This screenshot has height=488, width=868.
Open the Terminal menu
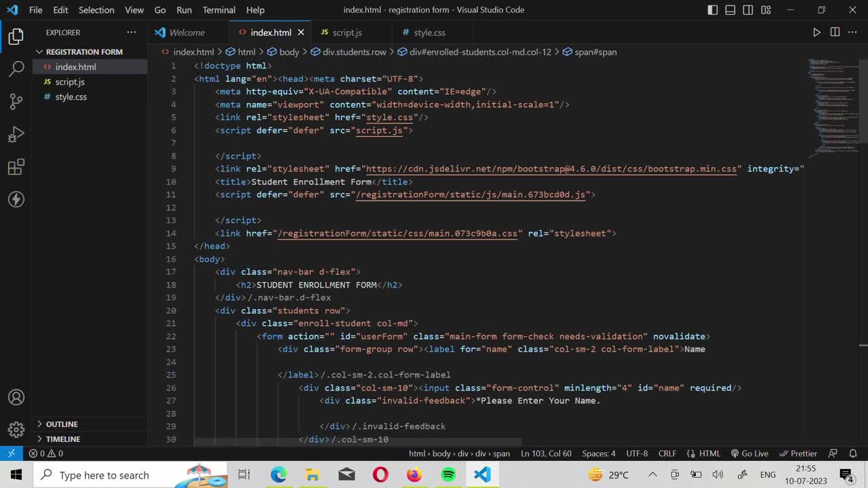219,10
